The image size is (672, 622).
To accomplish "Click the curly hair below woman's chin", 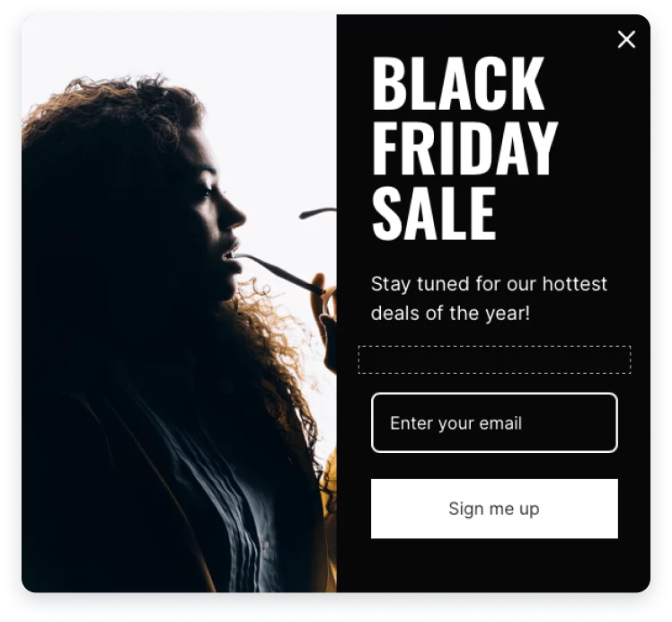I will tap(274, 343).
